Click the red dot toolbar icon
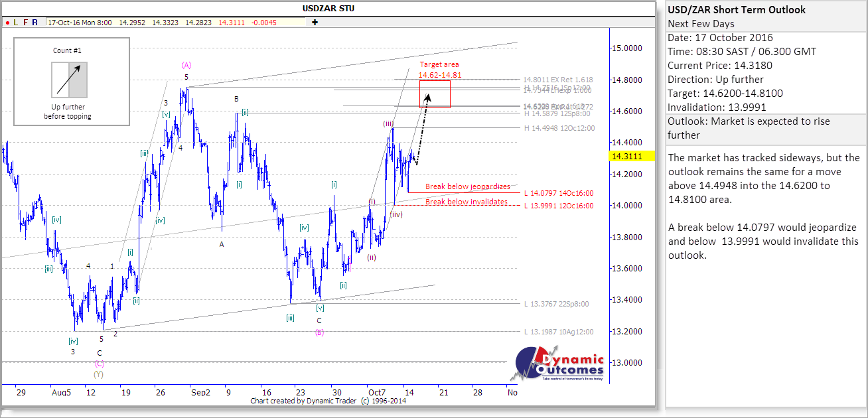Image resolution: width=868 pixels, height=418 pixels. pos(7,23)
